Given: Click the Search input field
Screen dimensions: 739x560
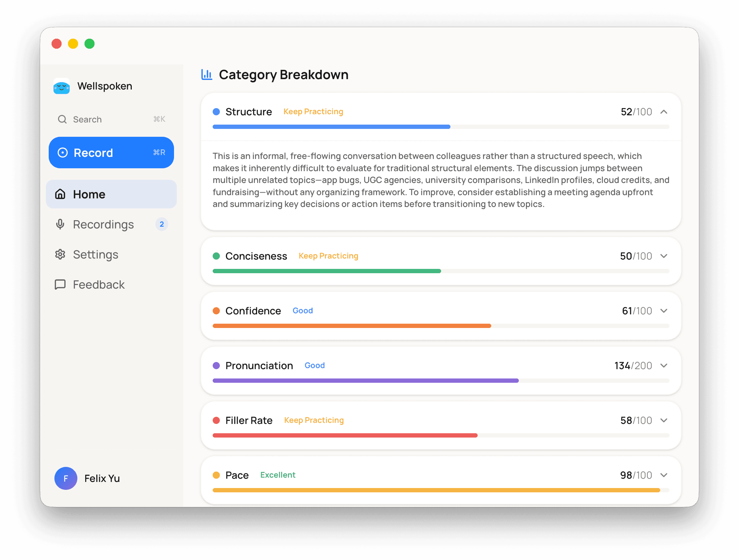Looking at the screenshot, I should tap(111, 119).
